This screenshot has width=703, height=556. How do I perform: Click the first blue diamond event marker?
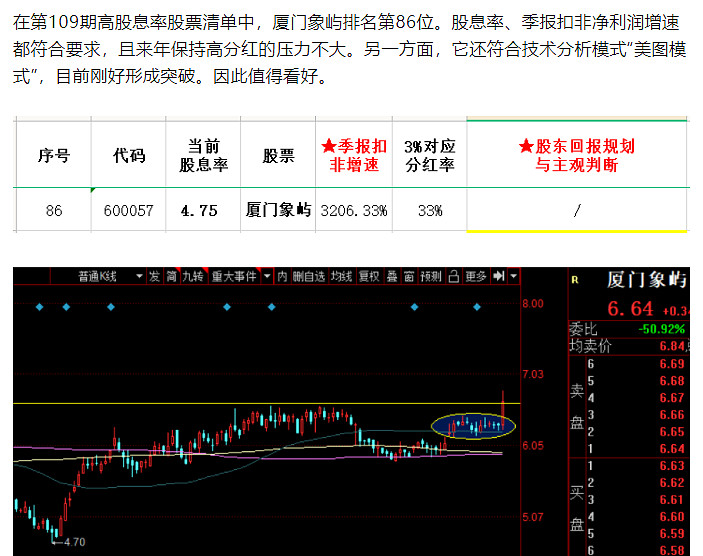tap(39, 307)
